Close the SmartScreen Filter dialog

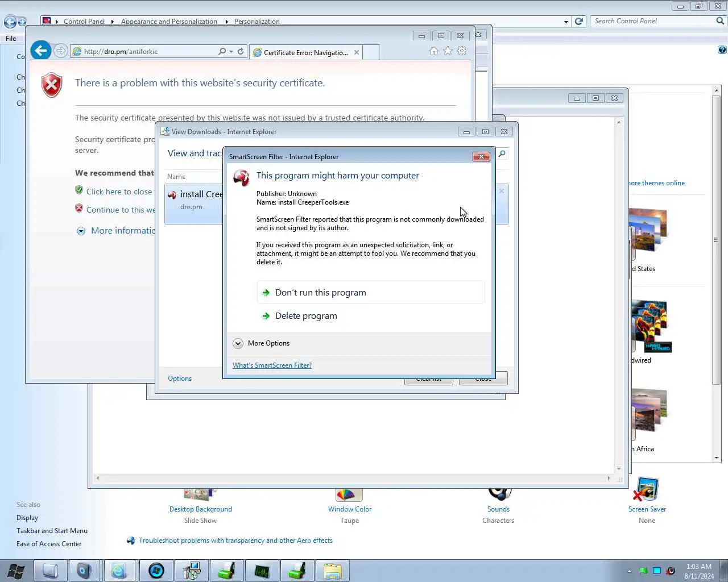click(481, 156)
